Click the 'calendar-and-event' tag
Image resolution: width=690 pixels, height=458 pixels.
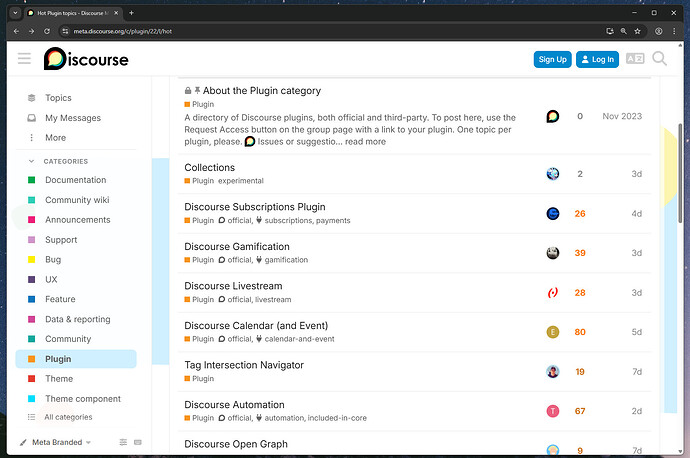299,339
